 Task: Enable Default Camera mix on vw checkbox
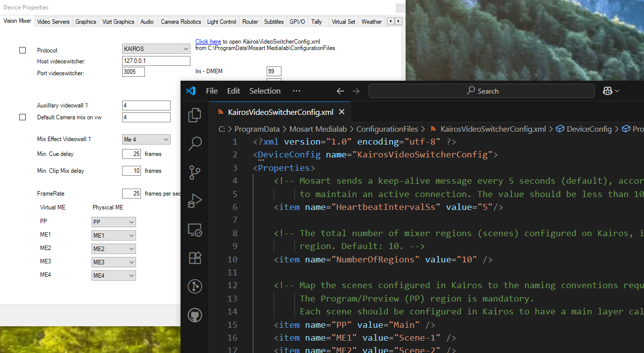pos(22,117)
